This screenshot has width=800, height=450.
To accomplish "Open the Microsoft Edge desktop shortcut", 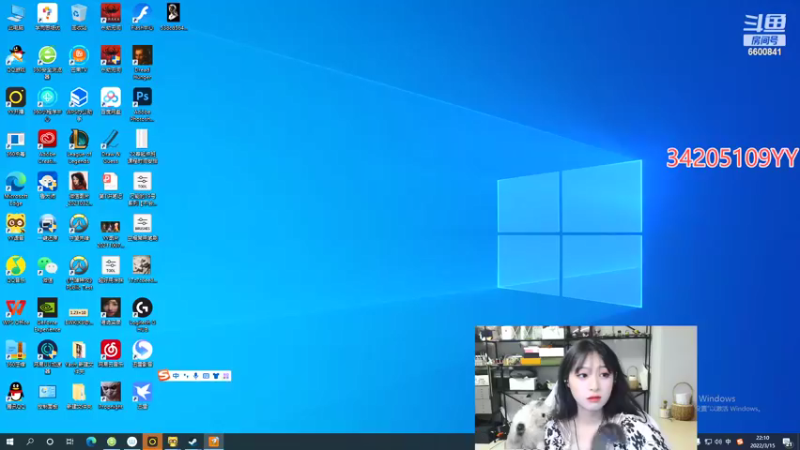I will [x=16, y=189].
